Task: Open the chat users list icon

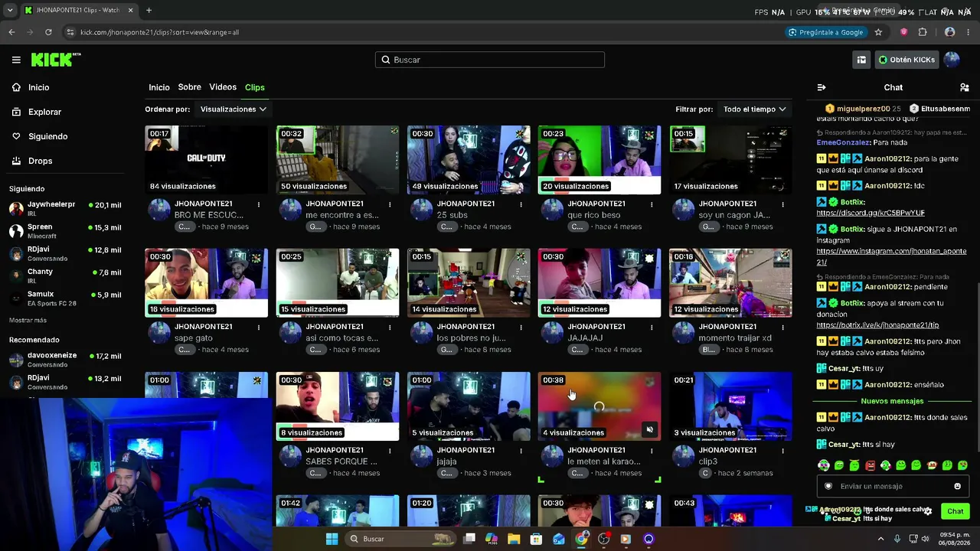Action: click(x=965, y=87)
